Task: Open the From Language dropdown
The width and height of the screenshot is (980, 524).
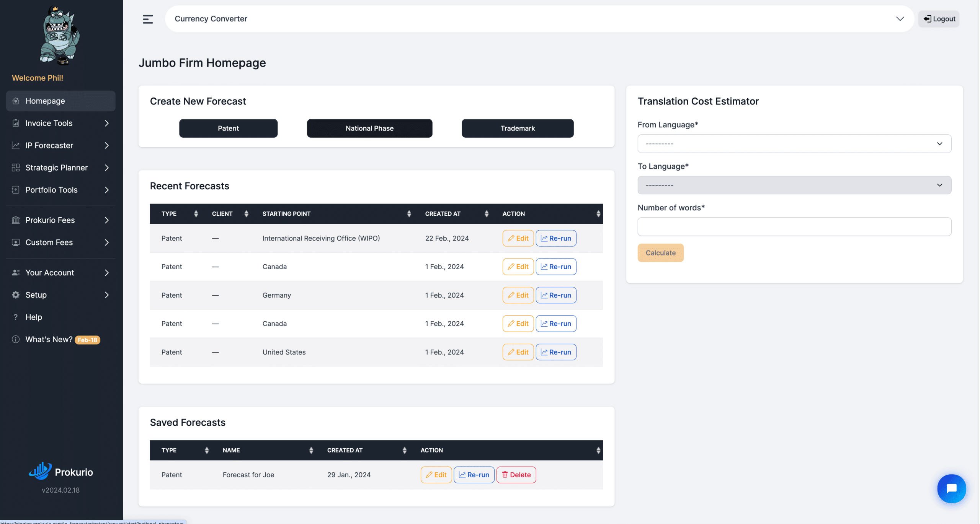Action: [x=794, y=144]
